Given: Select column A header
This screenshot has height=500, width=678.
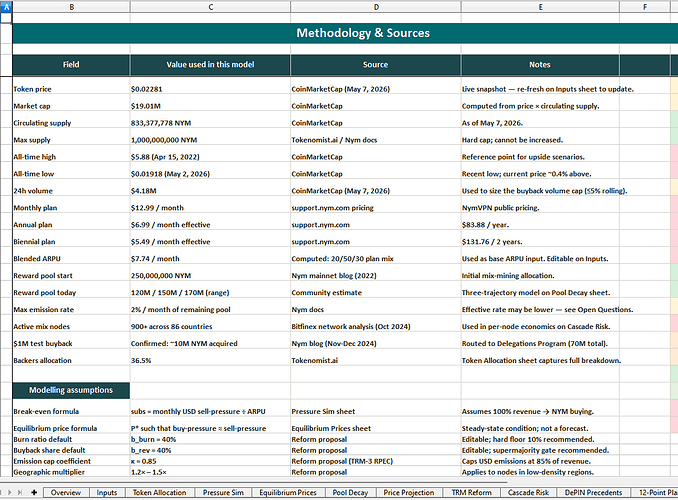Looking at the screenshot, I should (6, 6).
